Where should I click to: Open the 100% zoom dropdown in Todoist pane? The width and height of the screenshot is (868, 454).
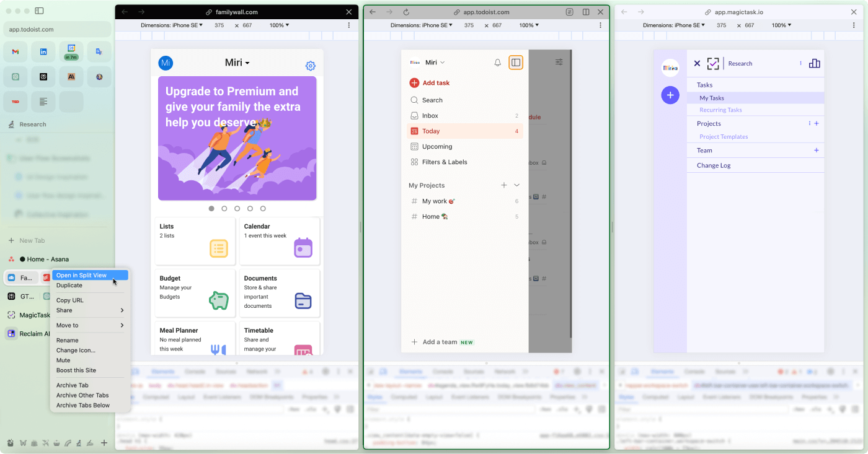click(529, 25)
